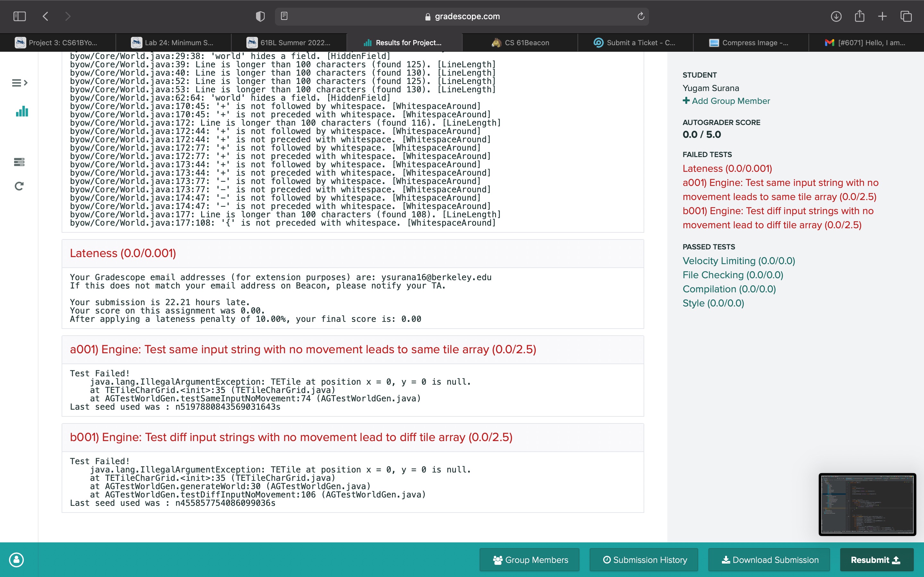The height and width of the screenshot is (577, 924).
Task: Switch to the Submit a Ticket tab
Action: [x=635, y=43]
